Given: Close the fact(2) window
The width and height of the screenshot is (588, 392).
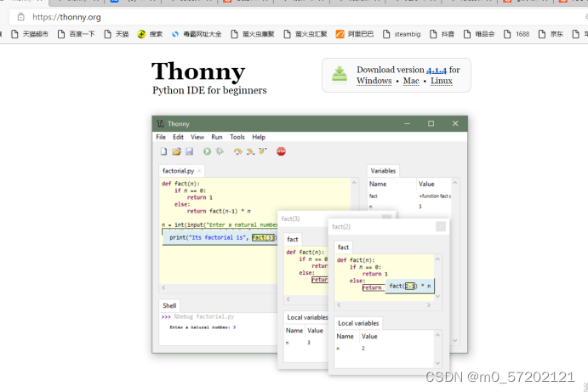Looking at the screenshot, I should (441, 227).
